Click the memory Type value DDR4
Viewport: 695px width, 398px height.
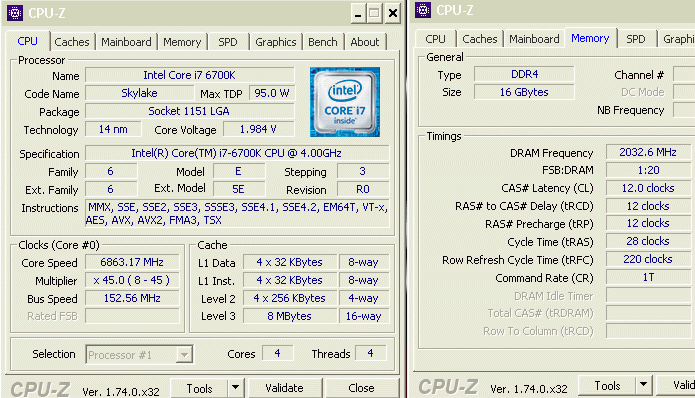(x=524, y=74)
